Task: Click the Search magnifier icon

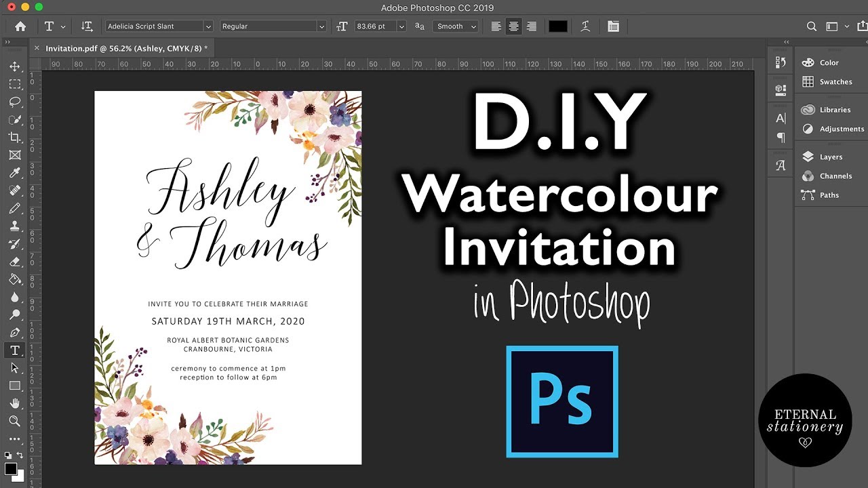Action: pyautogui.click(x=812, y=26)
